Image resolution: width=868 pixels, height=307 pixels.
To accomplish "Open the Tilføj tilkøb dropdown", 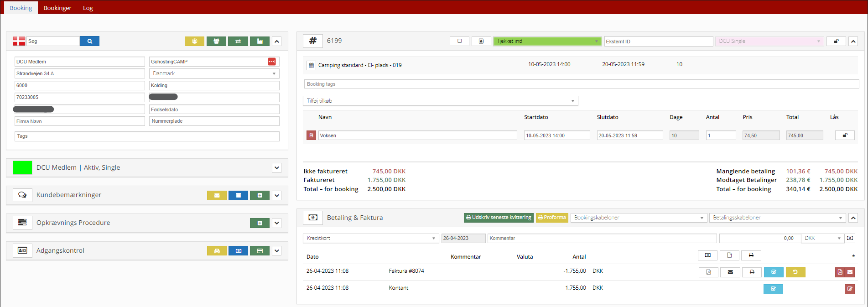I will coord(440,101).
